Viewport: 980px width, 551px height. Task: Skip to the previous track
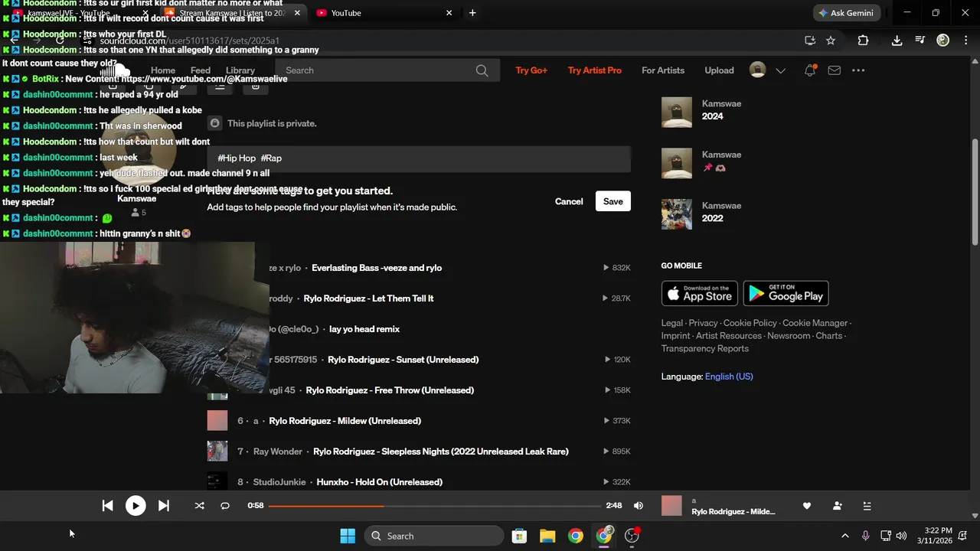[x=108, y=506]
